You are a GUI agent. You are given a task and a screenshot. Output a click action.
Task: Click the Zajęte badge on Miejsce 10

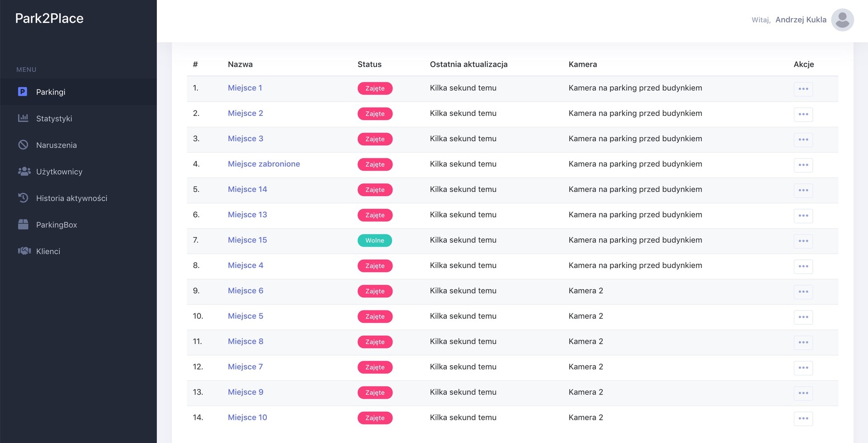pos(375,418)
